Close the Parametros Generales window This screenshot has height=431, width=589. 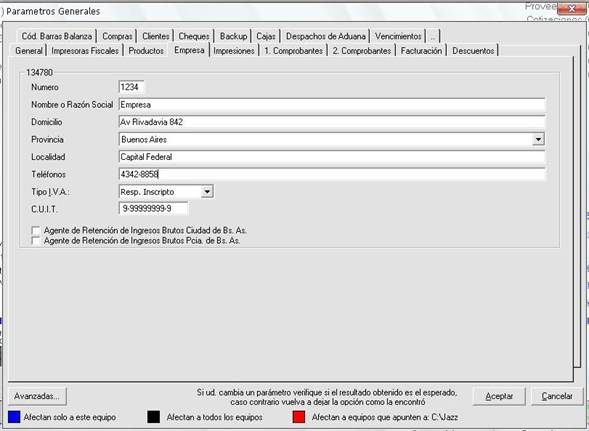pyautogui.click(x=571, y=9)
